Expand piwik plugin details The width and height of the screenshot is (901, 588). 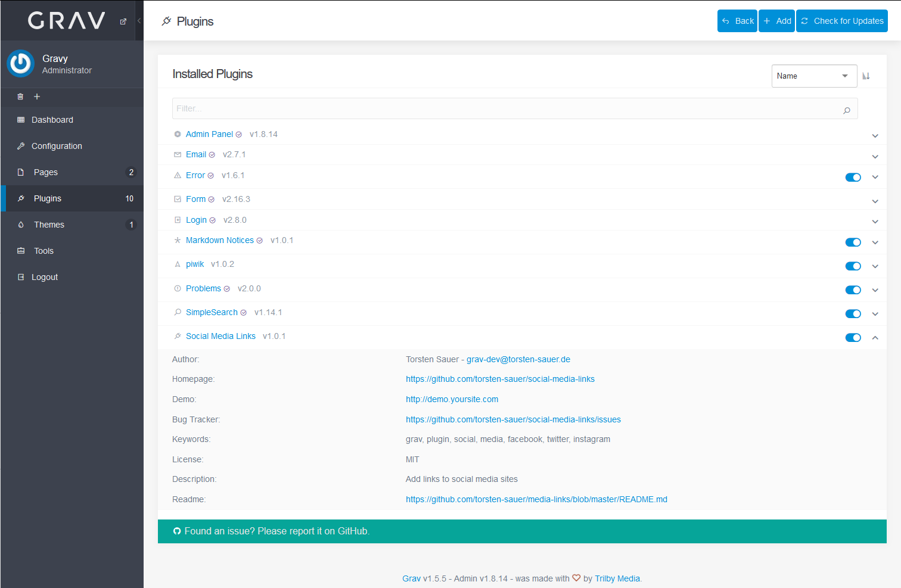pos(875,266)
